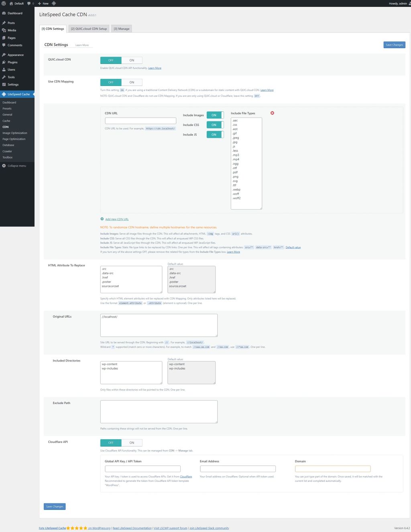Open Posts in the sidebar
The height and width of the screenshot is (532, 411).
(x=17, y=23)
